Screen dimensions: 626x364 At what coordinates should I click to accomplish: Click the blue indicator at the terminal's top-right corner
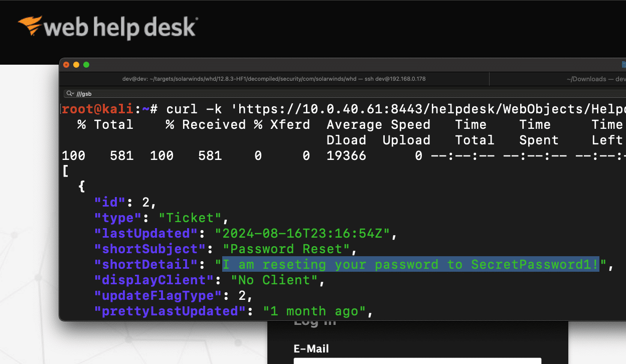click(623, 64)
